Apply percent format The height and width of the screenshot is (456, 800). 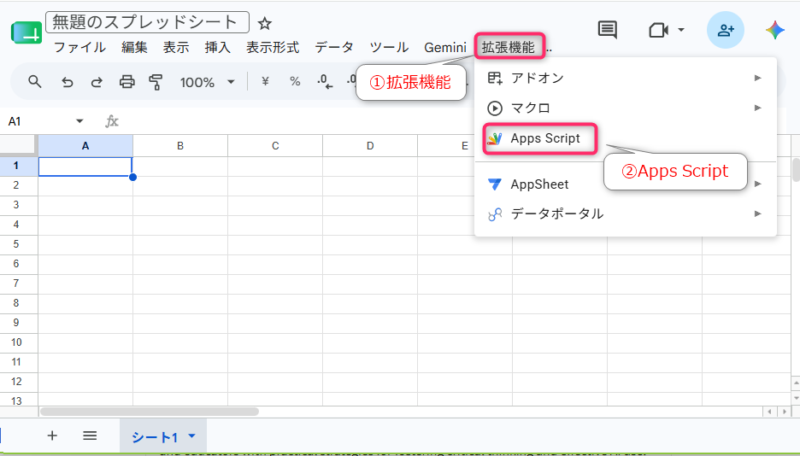coord(294,82)
